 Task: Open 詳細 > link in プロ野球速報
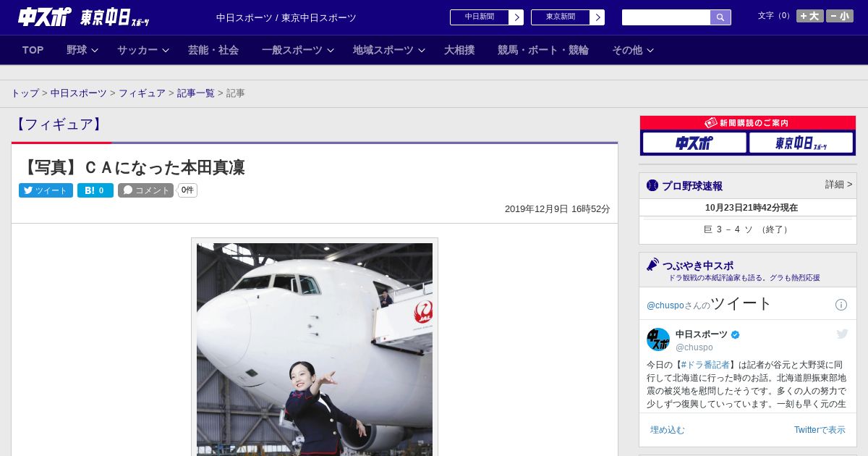pyautogui.click(x=839, y=185)
